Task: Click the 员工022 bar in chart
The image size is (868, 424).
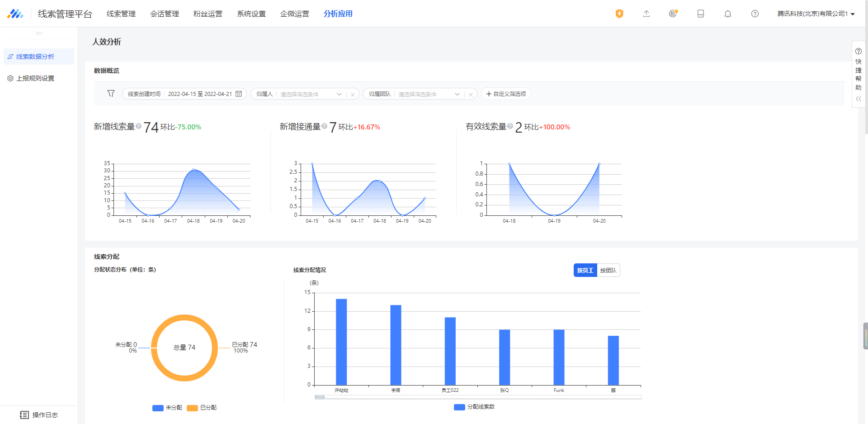Action: click(450, 351)
